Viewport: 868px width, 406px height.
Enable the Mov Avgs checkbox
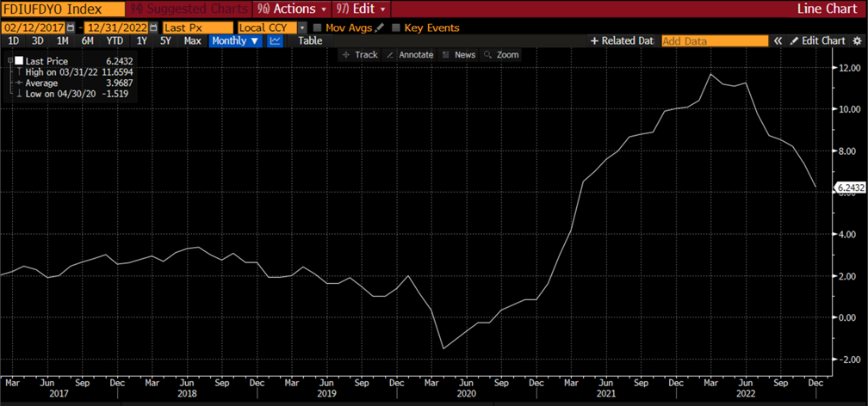pyautogui.click(x=318, y=28)
